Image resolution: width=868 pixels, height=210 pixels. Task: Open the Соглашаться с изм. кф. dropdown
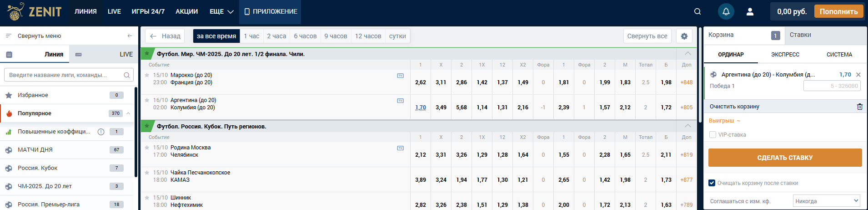coord(827,201)
